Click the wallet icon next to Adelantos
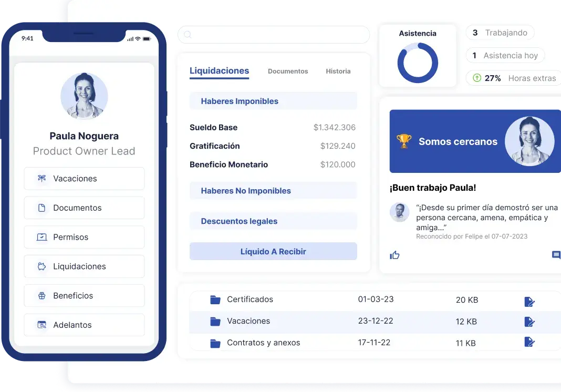The height and width of the screenshot is (392, 561). (x=40, y=325)
